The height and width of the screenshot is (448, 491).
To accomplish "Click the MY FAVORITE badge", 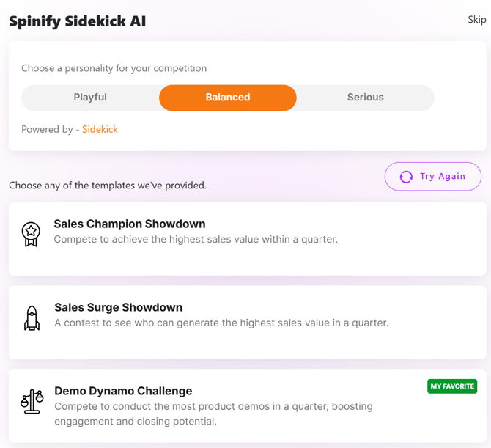I will pyautogui.click(x=452, y=386).
